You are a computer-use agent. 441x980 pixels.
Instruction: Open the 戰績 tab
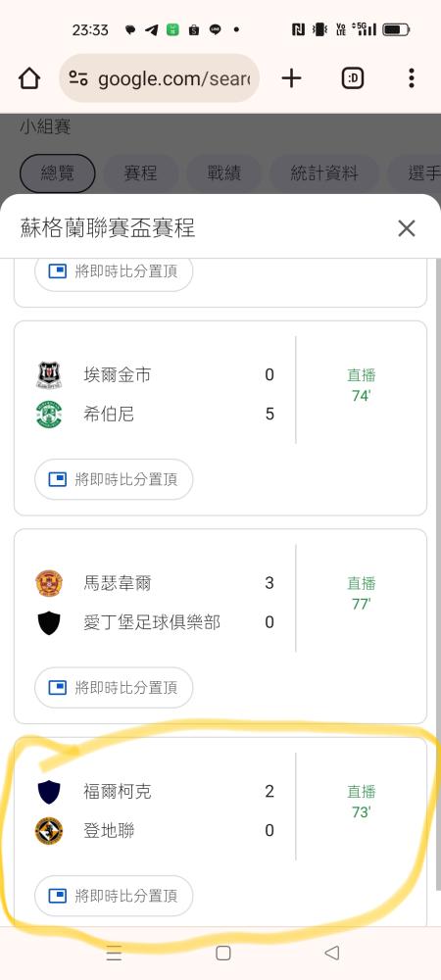click(224, 173)
